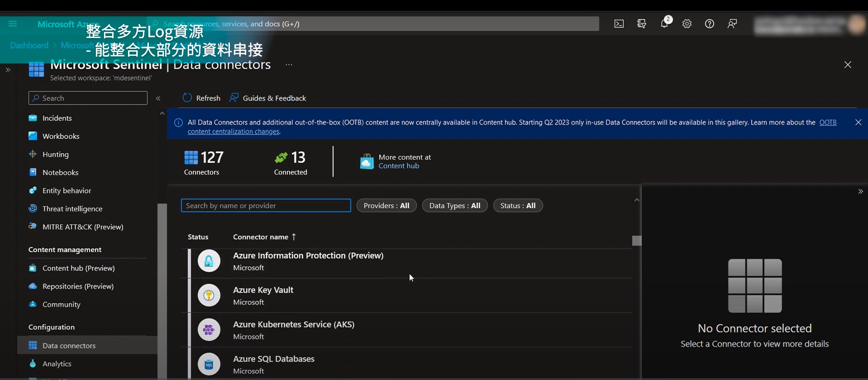Open the portal settings gear
This screenshot has width=868, height=380.
[687, 24]
